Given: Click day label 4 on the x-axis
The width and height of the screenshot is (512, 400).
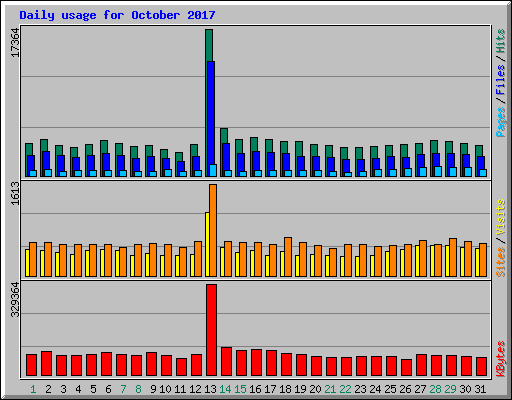Looking at the screenshot, I should click(x=78, y=389).
